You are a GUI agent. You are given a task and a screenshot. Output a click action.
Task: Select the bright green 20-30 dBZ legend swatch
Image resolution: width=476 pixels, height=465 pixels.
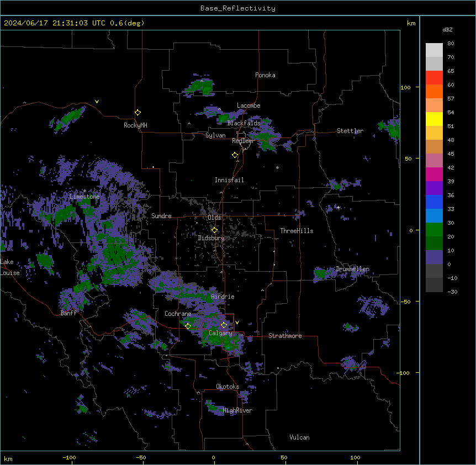pyautogui.click(x=434, y=230)
